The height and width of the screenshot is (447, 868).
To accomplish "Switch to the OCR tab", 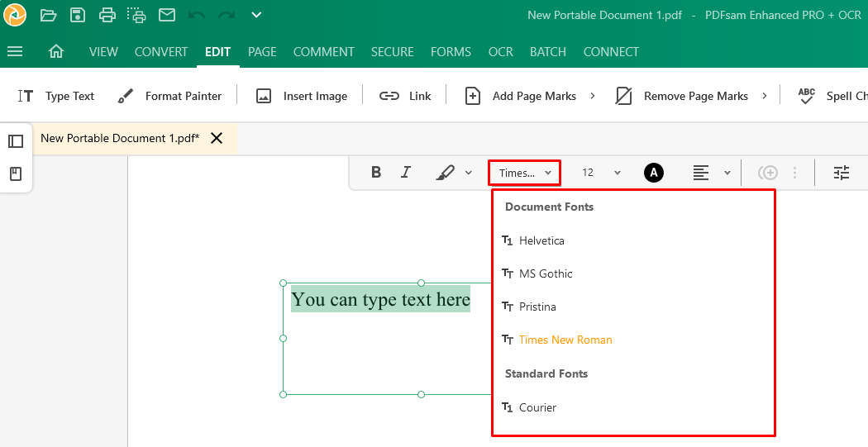I will point(501,52).
